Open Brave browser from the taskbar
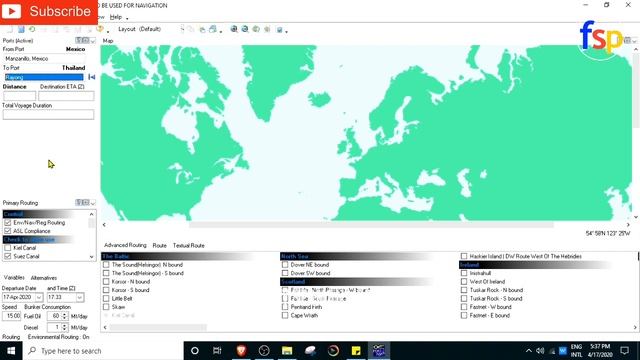The width and height of the screenshot is (640, 360). tap(241, 351)
